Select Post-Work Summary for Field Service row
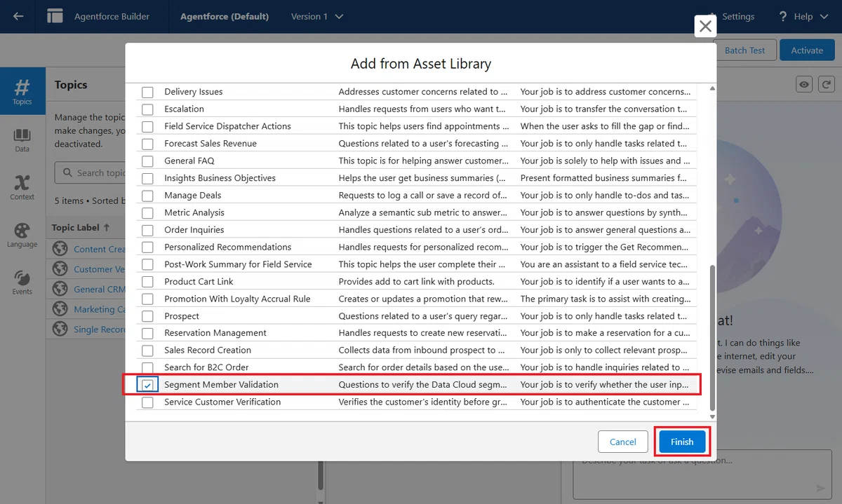 417,264
